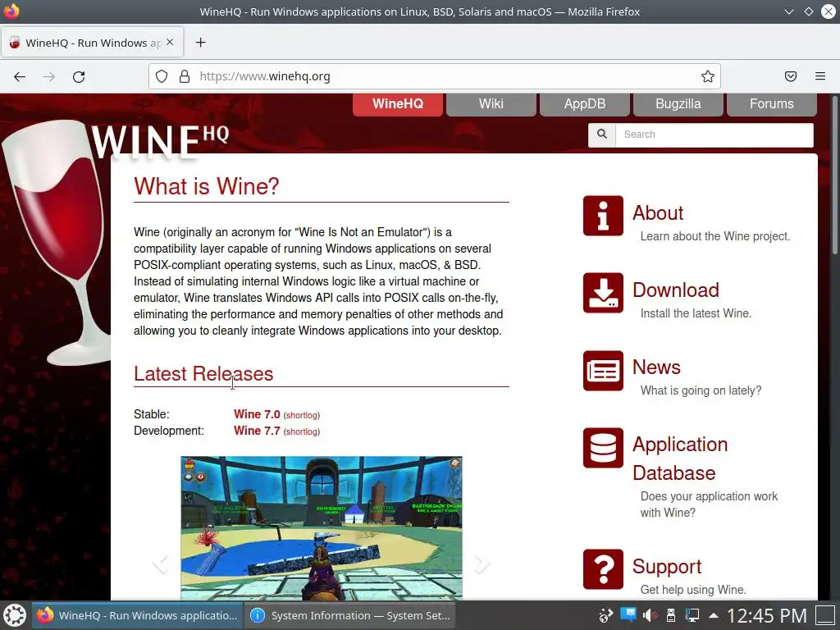Open the Pocket save icon
Viewport: 840px width, 630px height.
(x=791, y=76)
